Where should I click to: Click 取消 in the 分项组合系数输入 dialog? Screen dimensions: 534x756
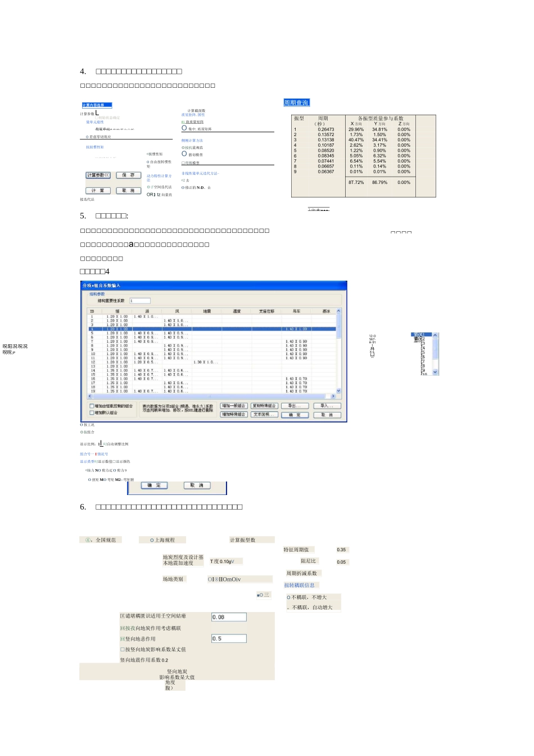coord(327,415)
